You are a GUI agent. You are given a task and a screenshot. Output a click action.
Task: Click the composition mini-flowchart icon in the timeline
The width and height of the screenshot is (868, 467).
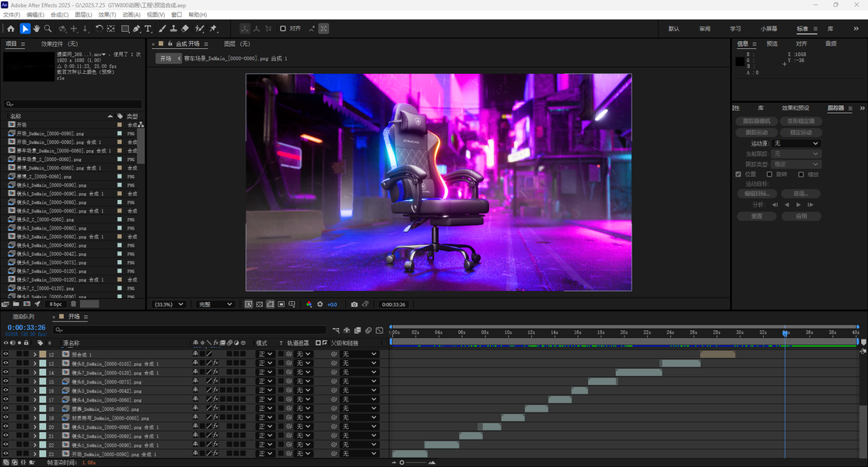click(x=336, y=330)
